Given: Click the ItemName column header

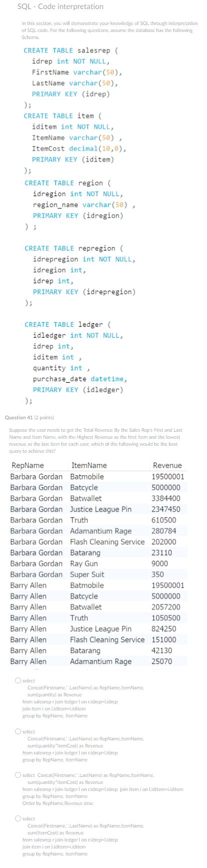Looking at the screenshot, I should point(89,465).
